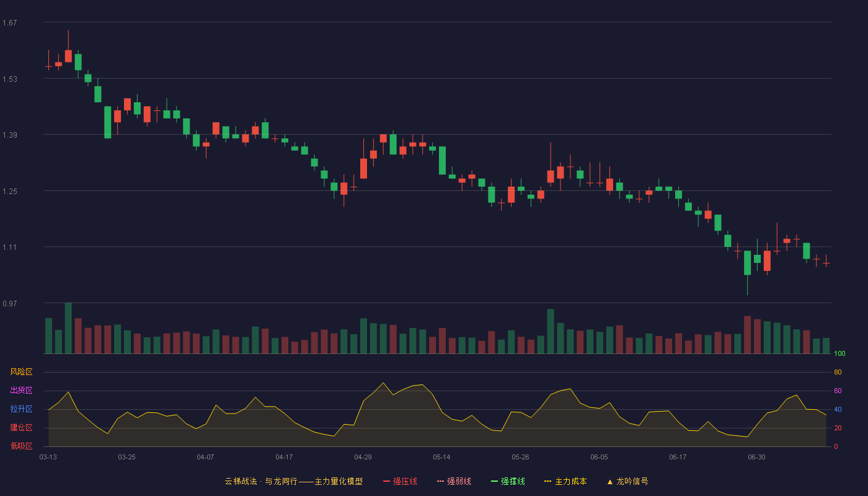Click the orange 80 indicator axis label

point(838,372)
